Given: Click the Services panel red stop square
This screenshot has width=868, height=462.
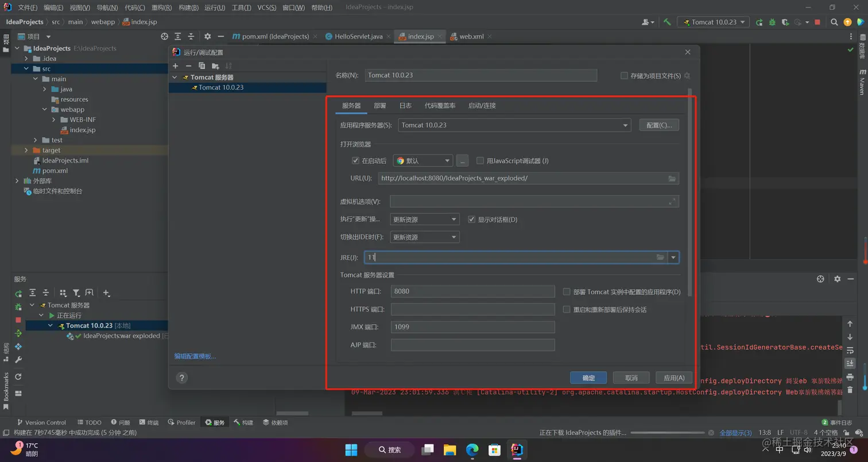Looking at the screenshot, I should 18,320.
